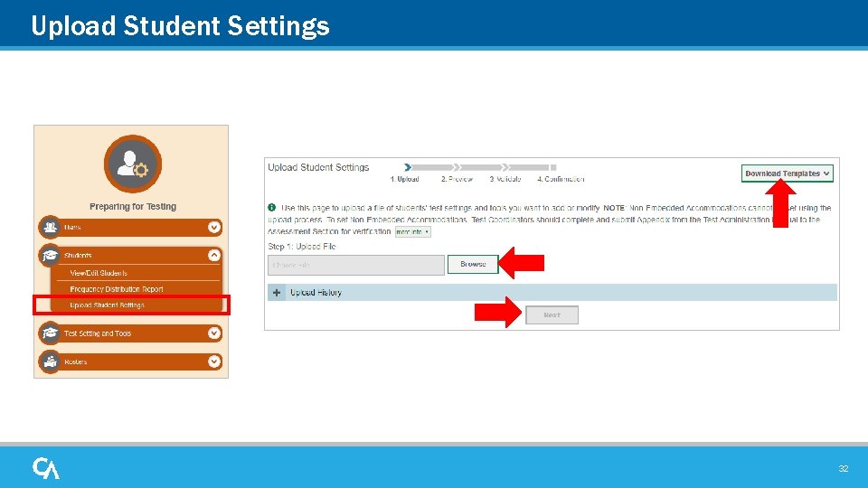
Task: Click step 4 Confirmation progress label
Action: click(x=561, y=179)
